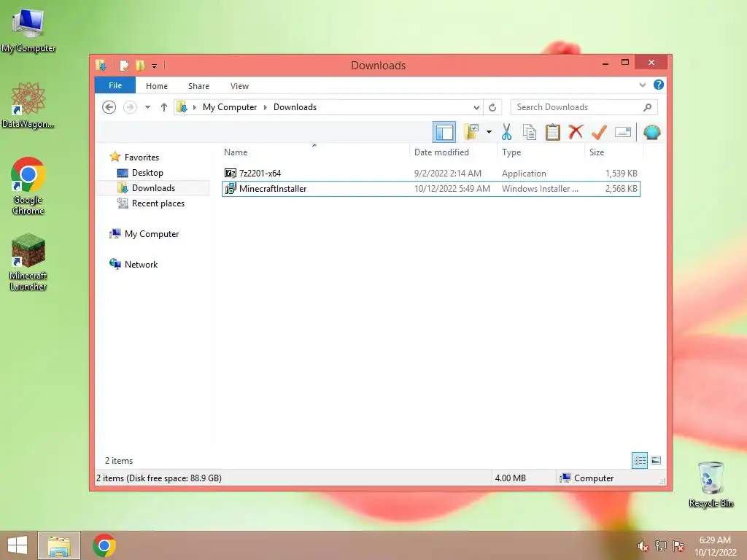Click the blue shell globe icon
The height and width of the screenshot is (560, 747).
pyautogui.click(x=651, y=132)
